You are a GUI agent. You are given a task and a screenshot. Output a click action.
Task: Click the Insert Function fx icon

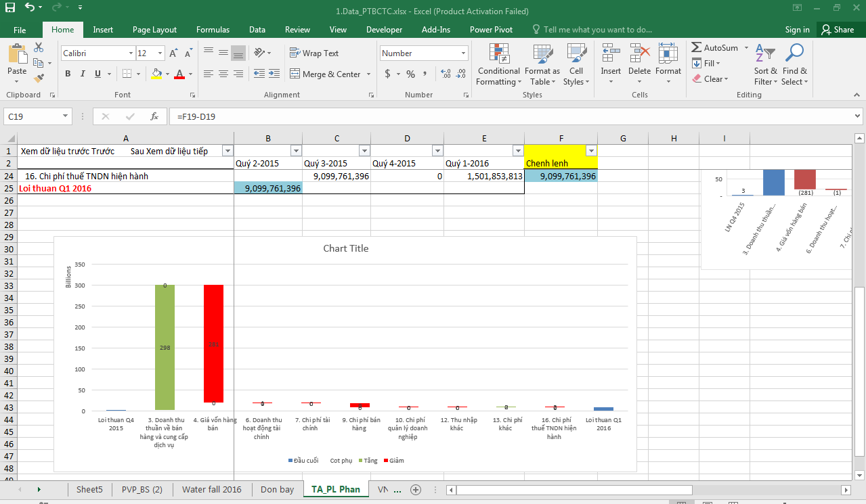point(154,116)
